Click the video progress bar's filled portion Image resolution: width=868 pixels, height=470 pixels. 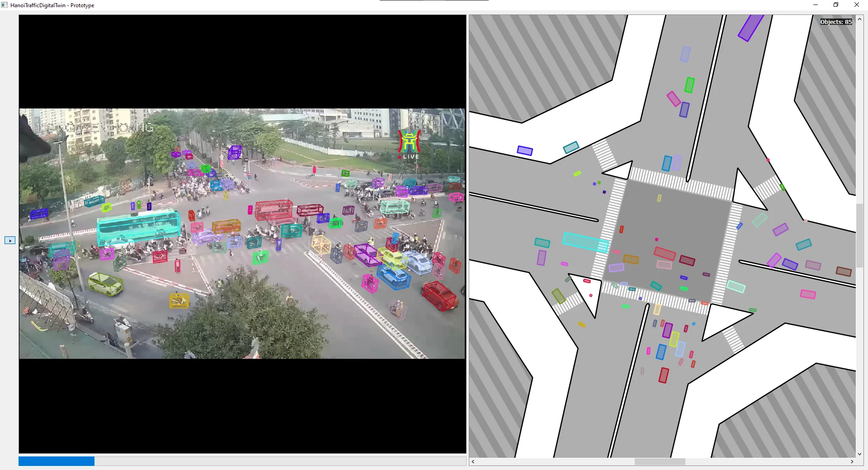pos(56,461)
